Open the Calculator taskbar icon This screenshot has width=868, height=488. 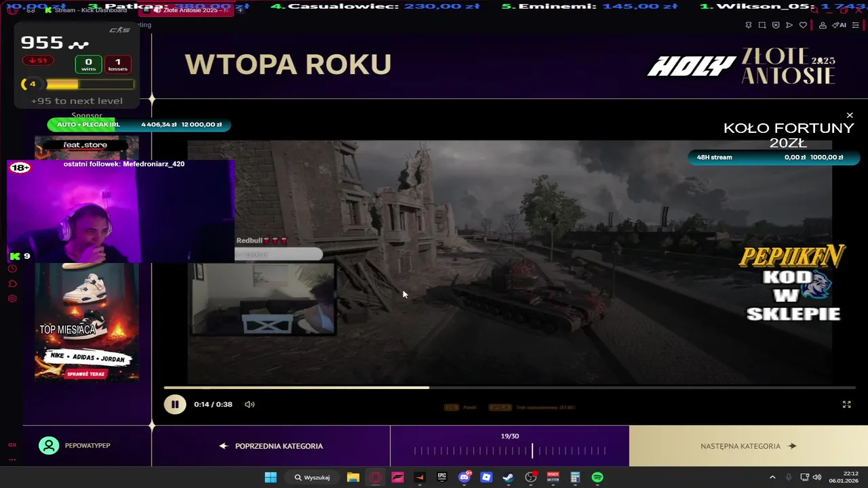point(575,477)
